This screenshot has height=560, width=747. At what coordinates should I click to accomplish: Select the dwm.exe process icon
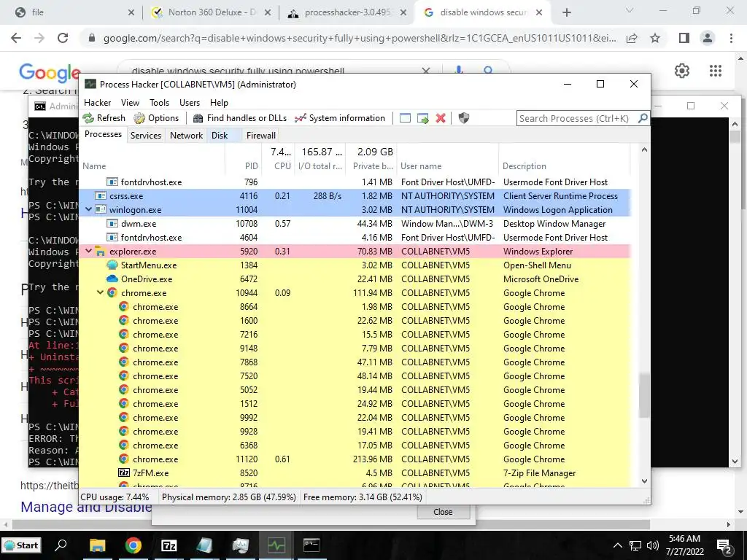tap(112, 223)
